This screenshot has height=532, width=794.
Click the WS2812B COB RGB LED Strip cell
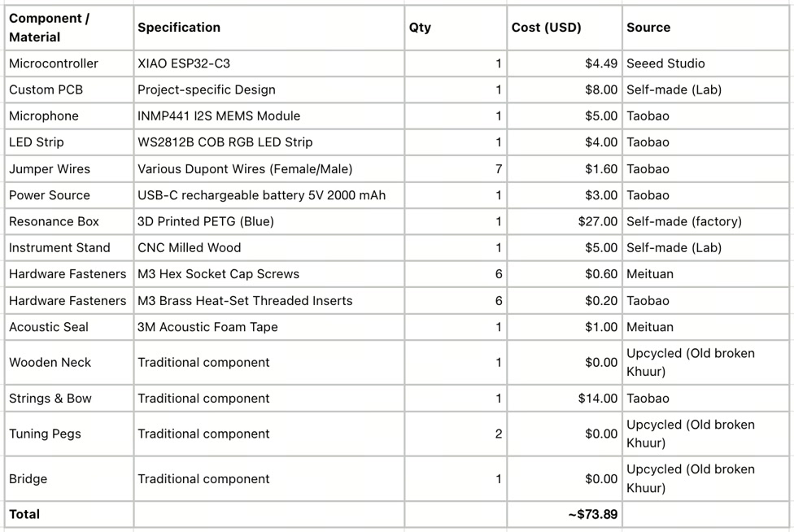269,142
